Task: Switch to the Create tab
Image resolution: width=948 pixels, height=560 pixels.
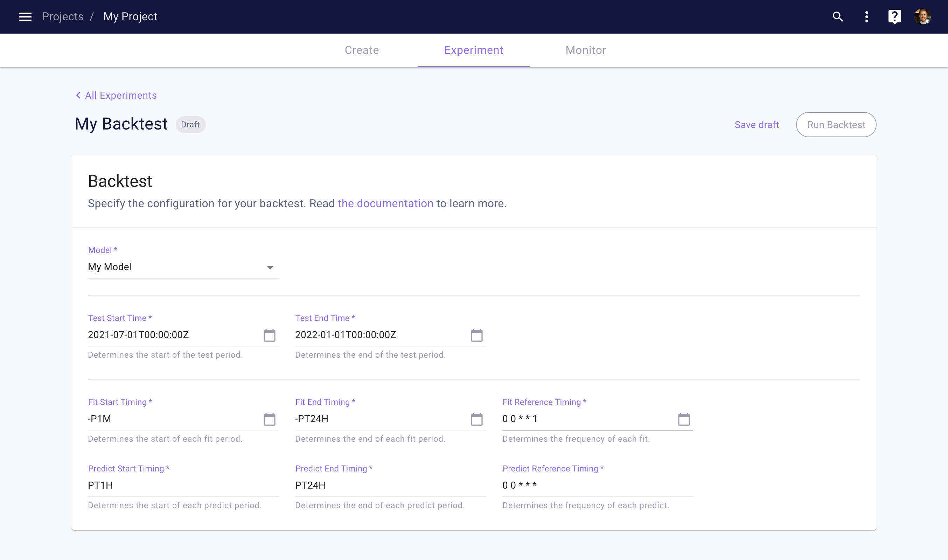Action: (362, 50)
